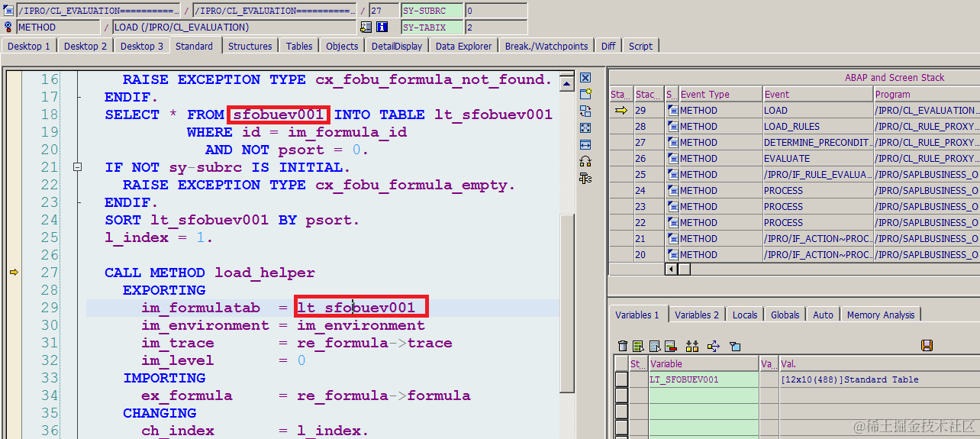Close the source code tool with X icon
This screenshot has width=980, height=439.
tap(585, 78)
